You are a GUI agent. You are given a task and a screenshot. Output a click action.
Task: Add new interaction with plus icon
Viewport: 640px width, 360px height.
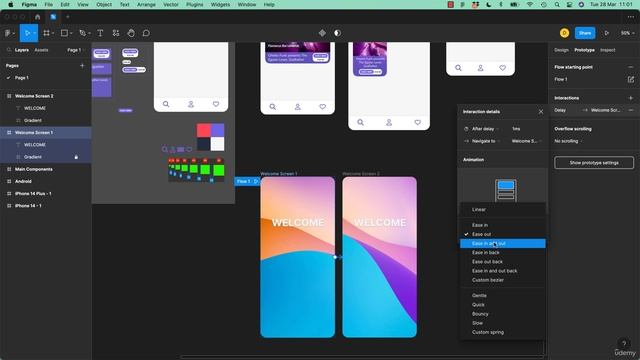[631, 98]
